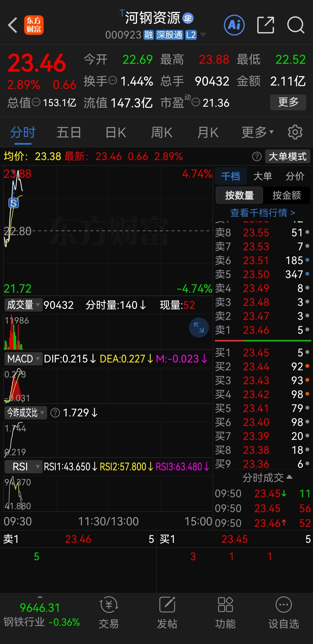Tap the RSI sub-chart
The height and width of the screenshot is (644, 313).
[108, 493]
